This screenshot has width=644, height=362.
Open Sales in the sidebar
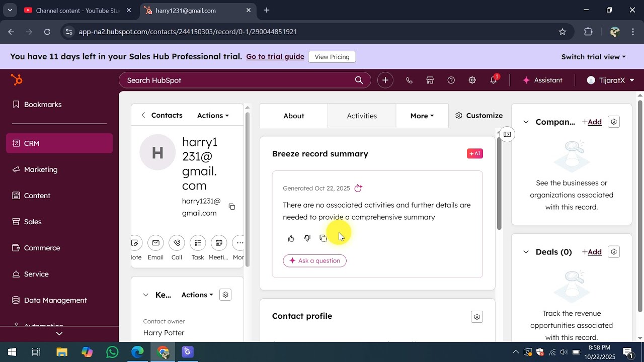[59, 222]
